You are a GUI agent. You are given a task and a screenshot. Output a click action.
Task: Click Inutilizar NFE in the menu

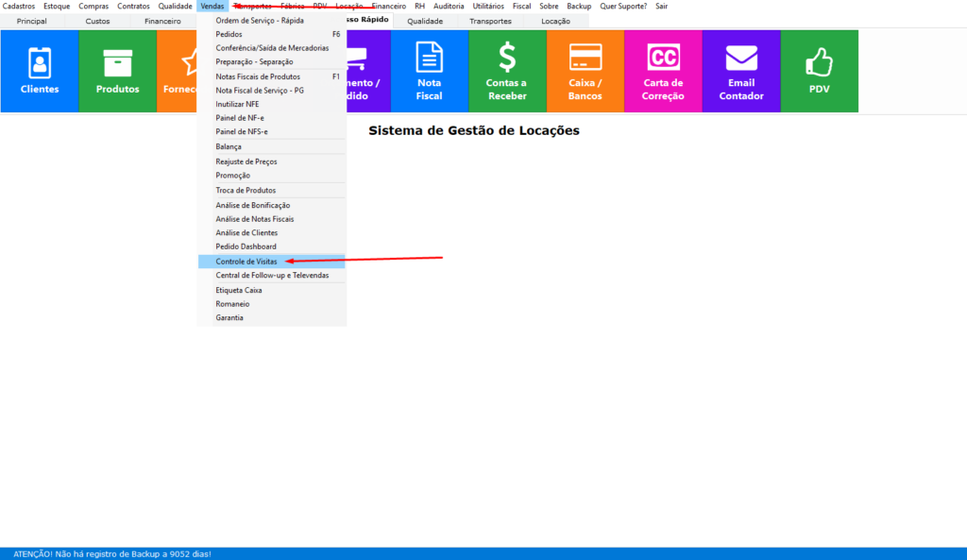coord(237,104)
